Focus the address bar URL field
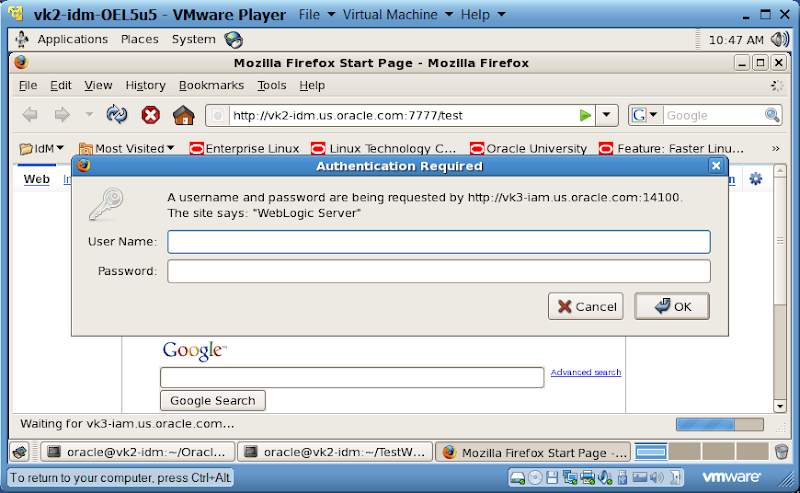 [x=403, y=115]
